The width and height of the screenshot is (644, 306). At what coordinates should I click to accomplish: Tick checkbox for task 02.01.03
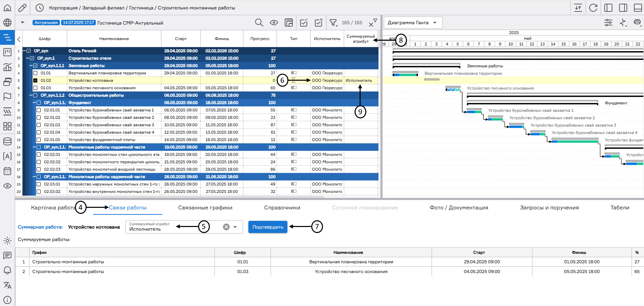[x=39, y=125]
